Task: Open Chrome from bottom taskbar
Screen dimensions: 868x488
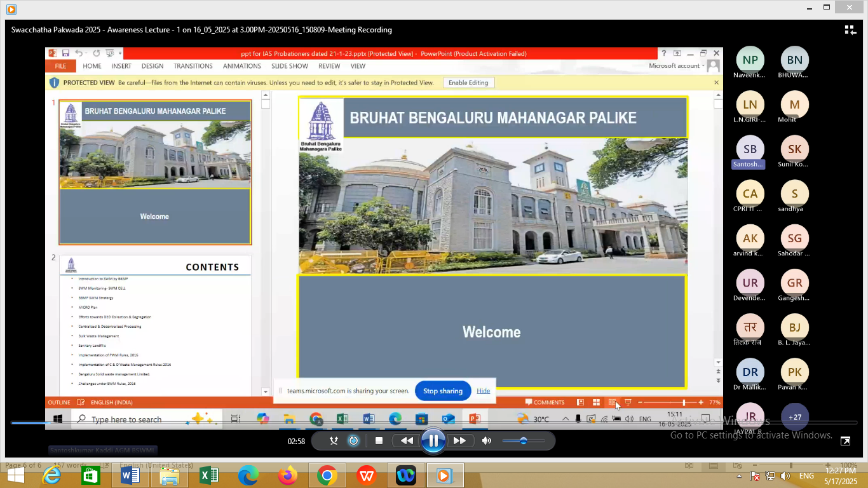Action: (327, 475)
